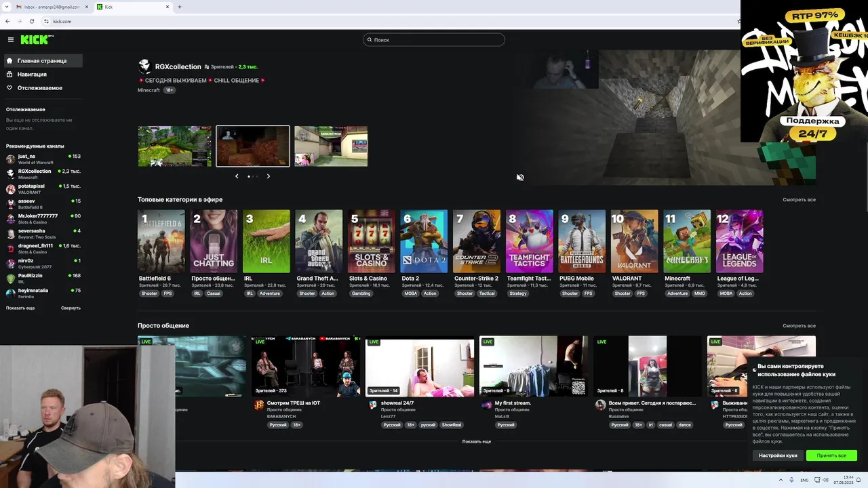868x488 pixels.
Task: Go back in browser history
Action: tap(7, 21)
